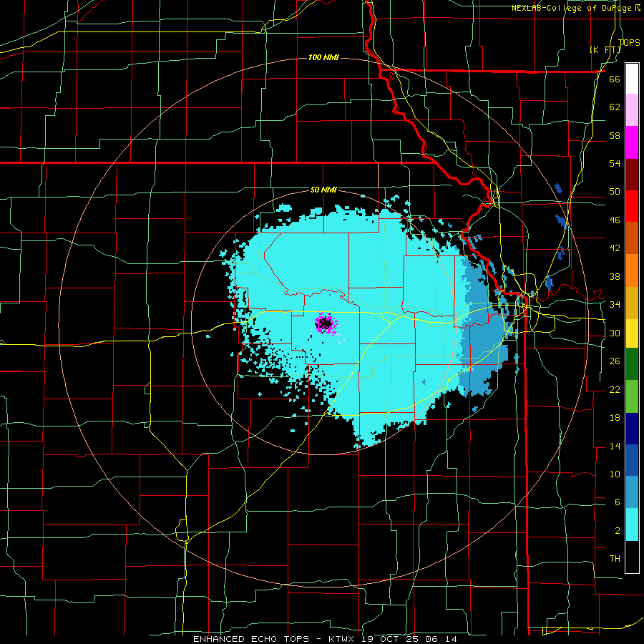
Task: Pick the light orange legend swatch
Action: pyautogui.click(x=632, y=270)
